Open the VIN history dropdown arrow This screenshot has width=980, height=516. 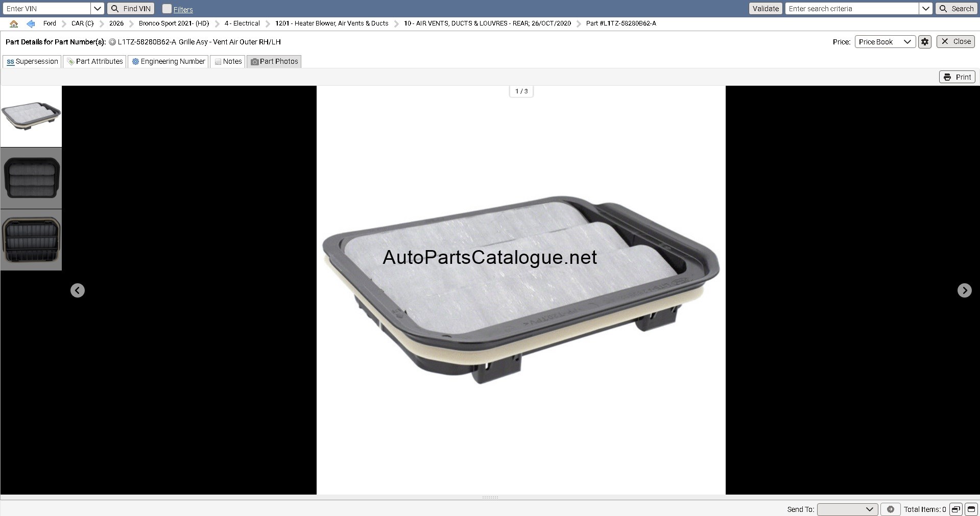(x=98, y=9)
